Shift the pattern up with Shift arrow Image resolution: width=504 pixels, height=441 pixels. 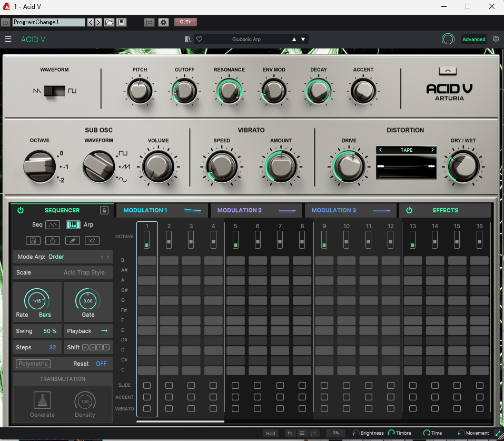pyautogui.click(x=85, y=347)
